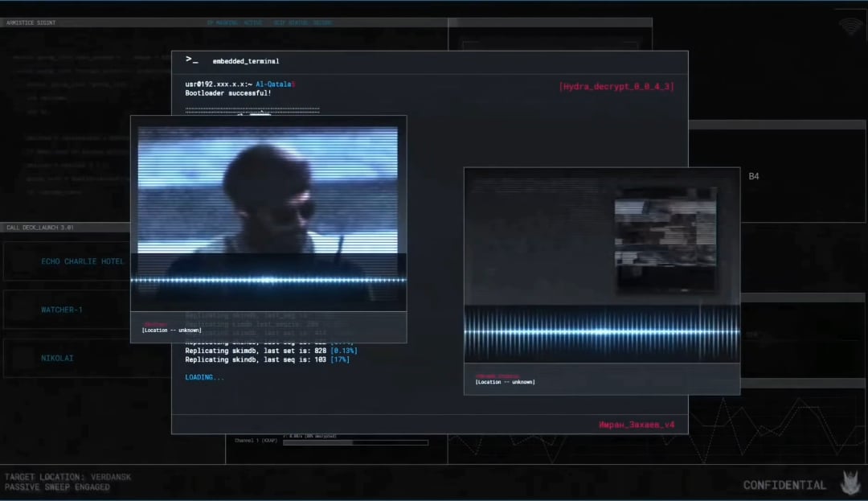Click the Hydra_decrypt_0_0_4_3 label
This screenshot has width=868, height=501.
point(616,86)
